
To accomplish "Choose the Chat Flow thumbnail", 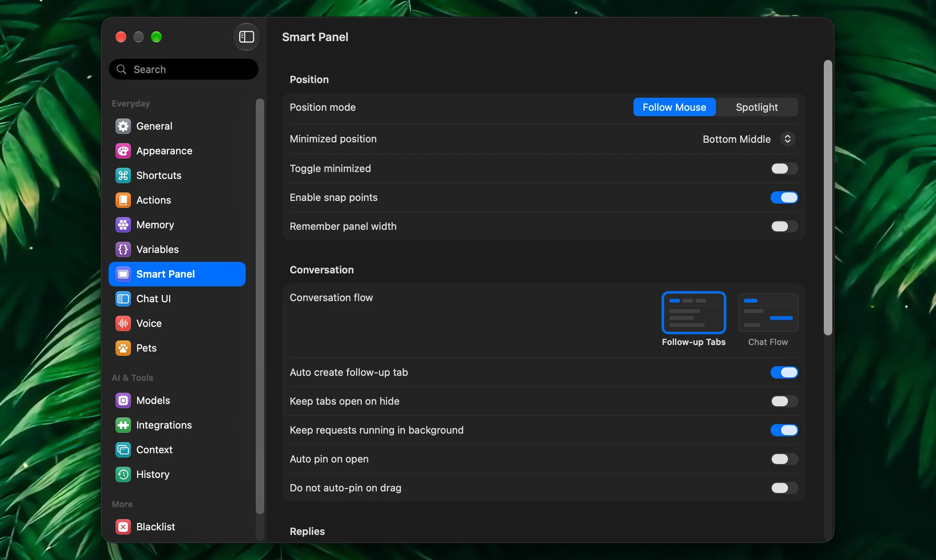I will [x=768, y=312].
